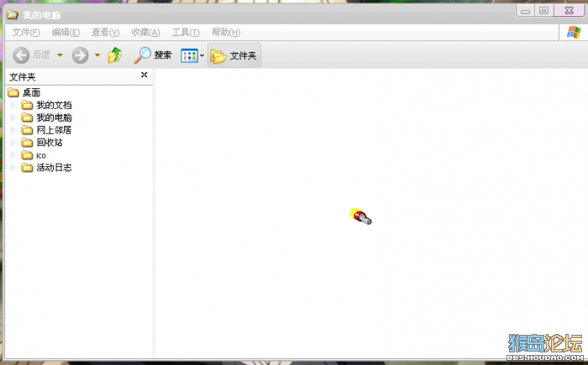The height and width of the screenshot is (365, 588).
Task: Open the 查看(V) menu
Action: click(x=105, y=33)
